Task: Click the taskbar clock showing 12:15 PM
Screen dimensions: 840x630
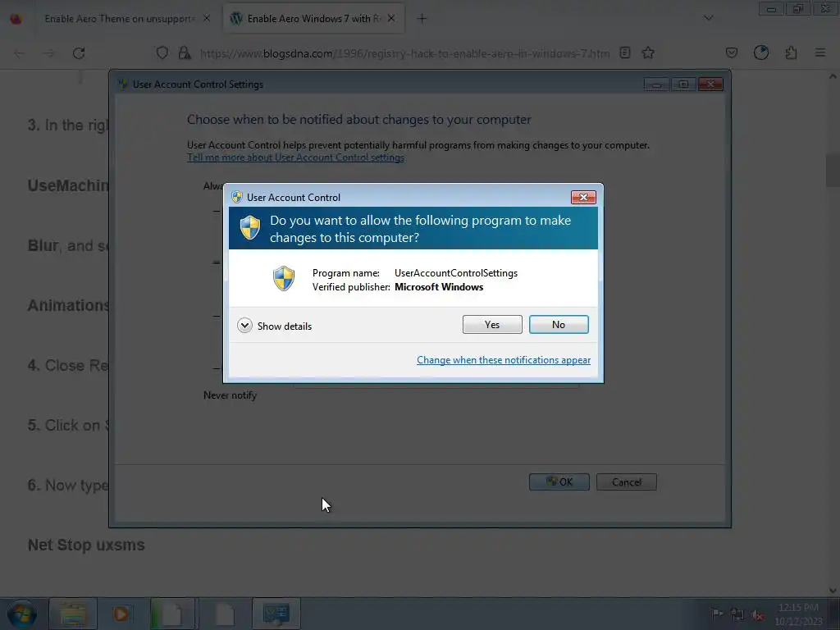Action: pos(798,614)
